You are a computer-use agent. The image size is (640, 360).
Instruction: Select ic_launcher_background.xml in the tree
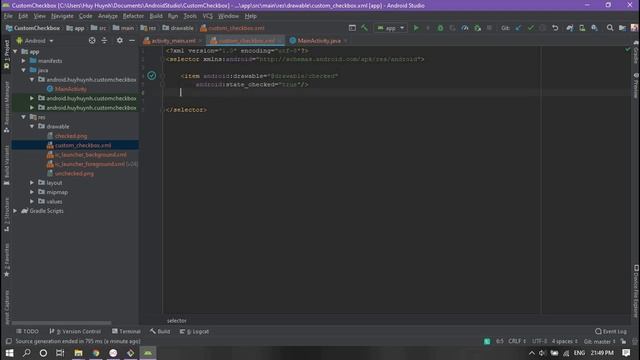coord(91,155)
